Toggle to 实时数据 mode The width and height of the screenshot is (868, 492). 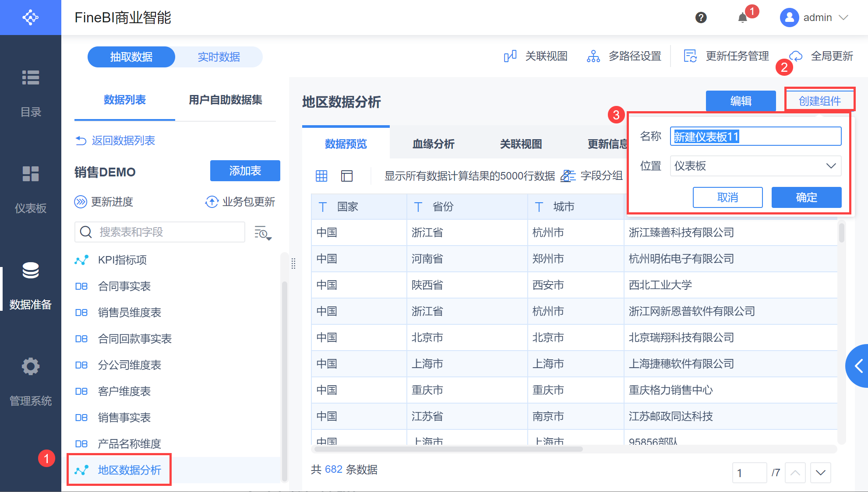point(219,57)
